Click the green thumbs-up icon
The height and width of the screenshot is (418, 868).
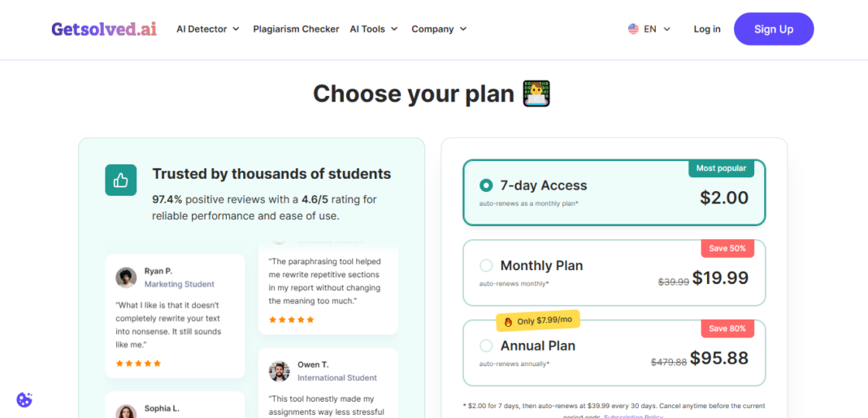pyautogui.click(x=120, y=180)
